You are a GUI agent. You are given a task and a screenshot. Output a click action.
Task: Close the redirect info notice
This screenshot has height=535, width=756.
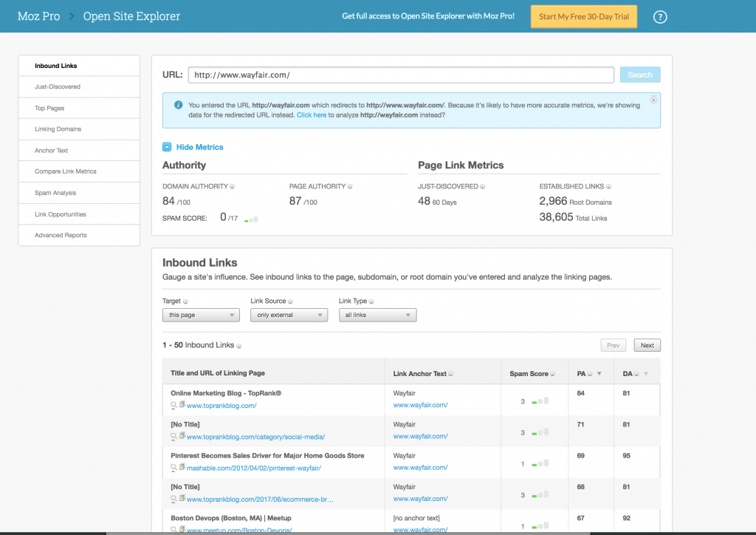653,100
